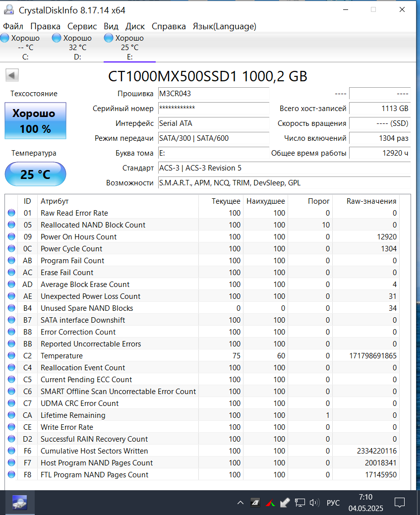
Task: Click status icon for Average Block Erase Count
Action: [11, 284]
